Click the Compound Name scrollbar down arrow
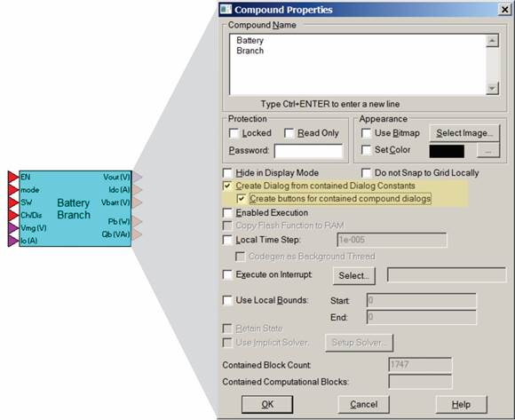The image size is (515, 420). click(492, 88)
